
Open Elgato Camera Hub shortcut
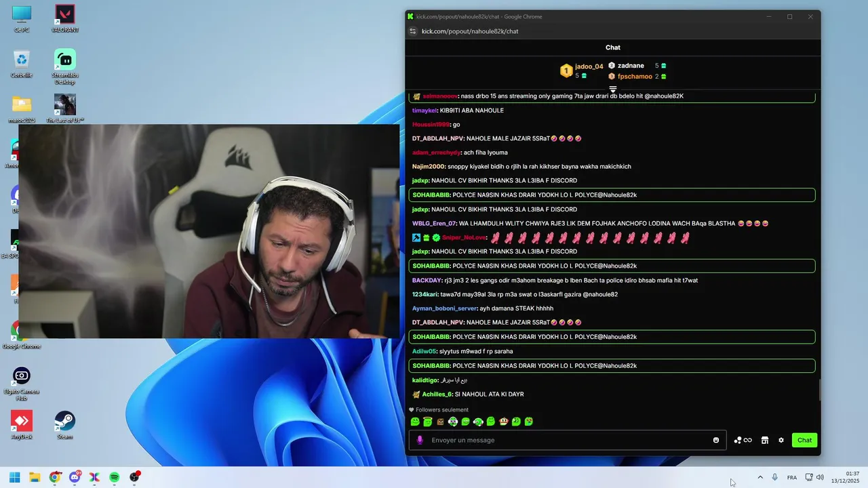coord(21,383)
